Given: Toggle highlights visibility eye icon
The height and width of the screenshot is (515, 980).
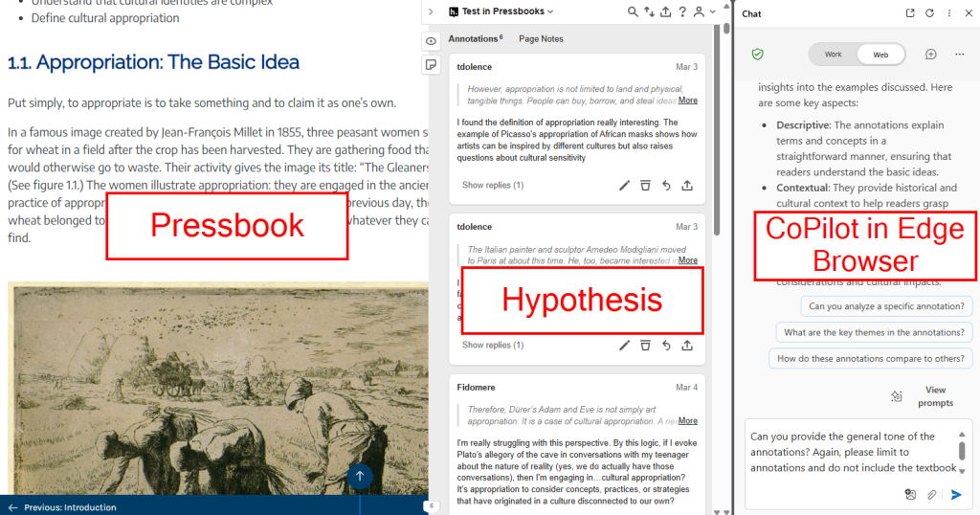Looking at the screenshot, I should click(x=431, y=41).
